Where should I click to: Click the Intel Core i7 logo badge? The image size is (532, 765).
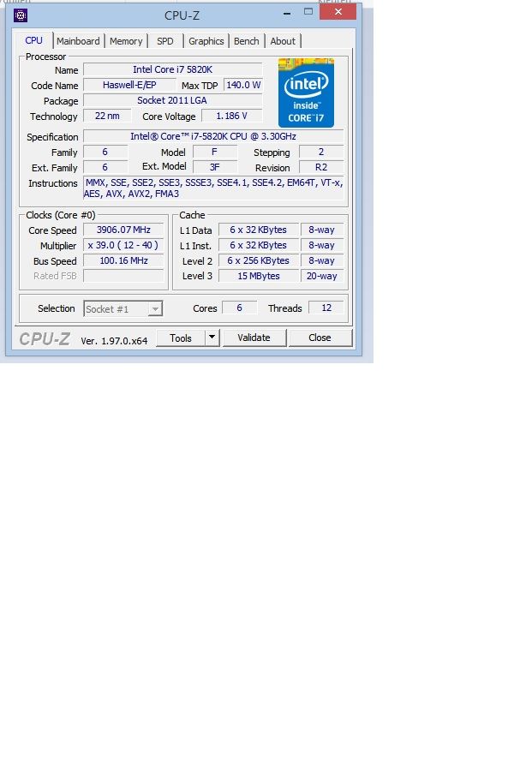point(306,93)
